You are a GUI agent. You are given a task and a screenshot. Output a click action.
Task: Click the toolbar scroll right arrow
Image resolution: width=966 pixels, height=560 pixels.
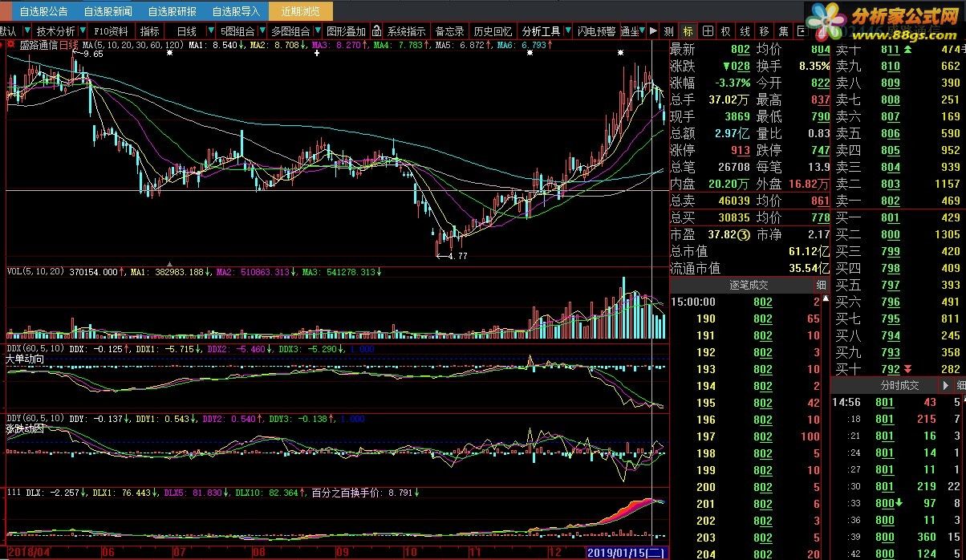click(654, 31)
